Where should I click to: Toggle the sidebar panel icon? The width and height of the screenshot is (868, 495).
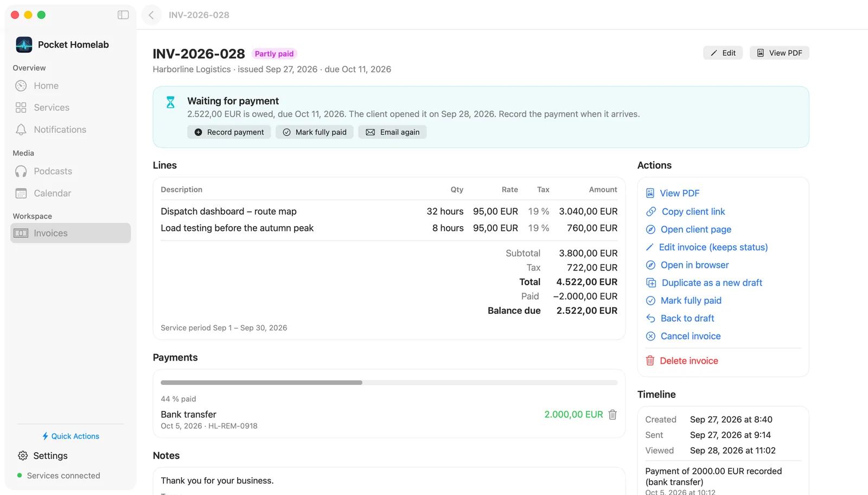coord(123,15)
